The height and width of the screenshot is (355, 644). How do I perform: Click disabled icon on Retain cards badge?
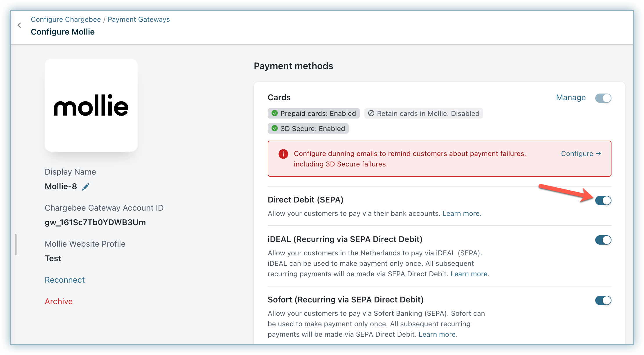click(x=371, y=113)
